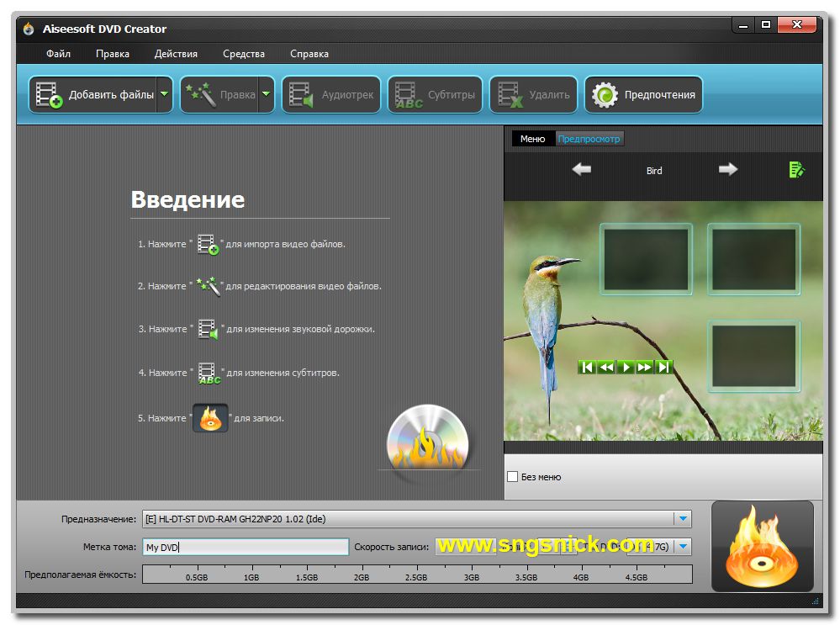Image resolution: width=840 pixels, height=625 pixels.
Task: Click fast-forward button in menu preview
Action: tap(644, 367)
